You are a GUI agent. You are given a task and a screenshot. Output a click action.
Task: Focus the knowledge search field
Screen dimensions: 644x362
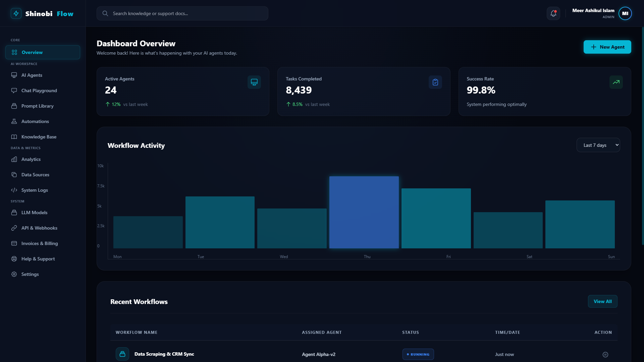tap(182, 13)
